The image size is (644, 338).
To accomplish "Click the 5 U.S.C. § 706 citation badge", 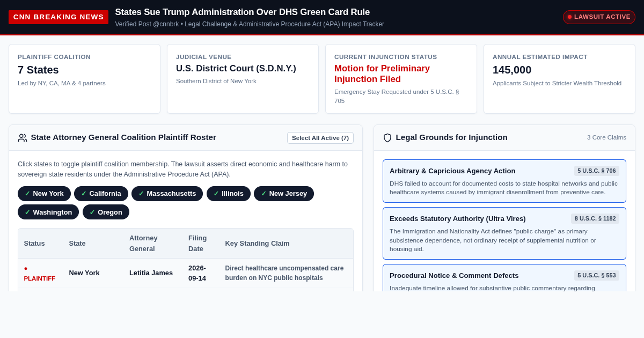I will (597, 171).
